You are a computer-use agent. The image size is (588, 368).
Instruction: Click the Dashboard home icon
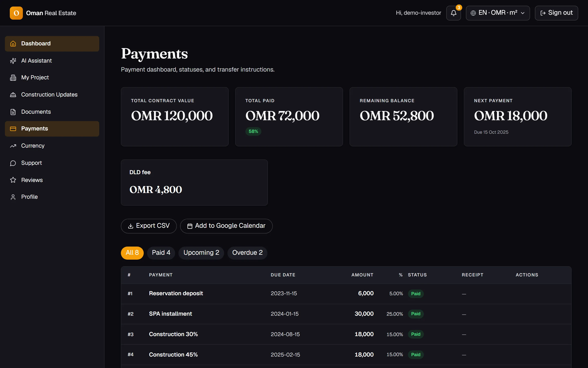(x=13, y=44)
